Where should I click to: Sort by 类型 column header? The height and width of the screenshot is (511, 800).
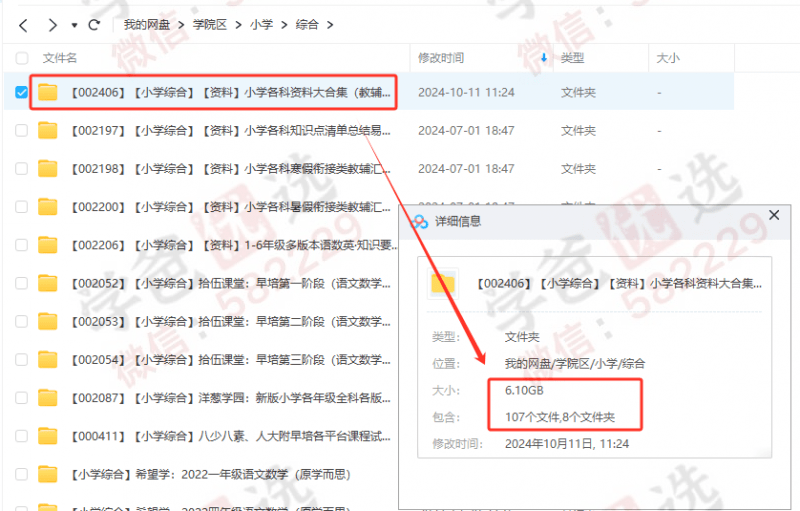(572, 58)
